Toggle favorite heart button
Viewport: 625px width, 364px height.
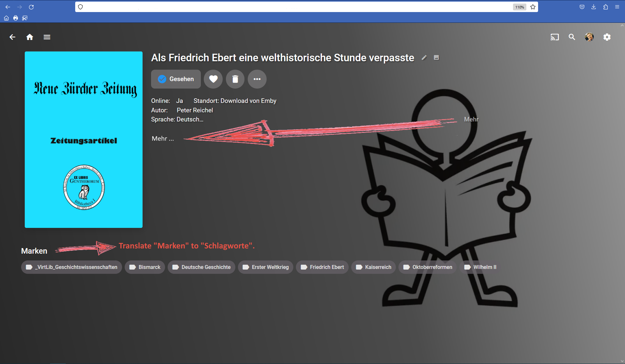(213, 79)
